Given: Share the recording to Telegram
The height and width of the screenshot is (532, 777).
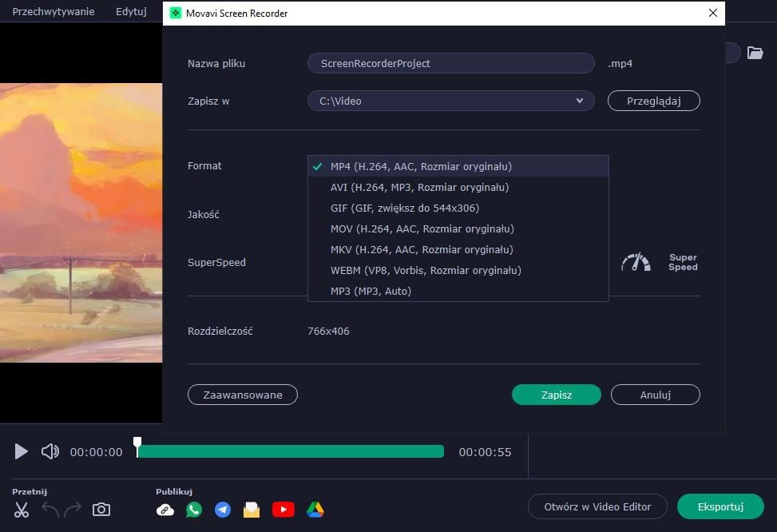Looking at the screenshot, I should pyautogui.click(x=223, y=510).
